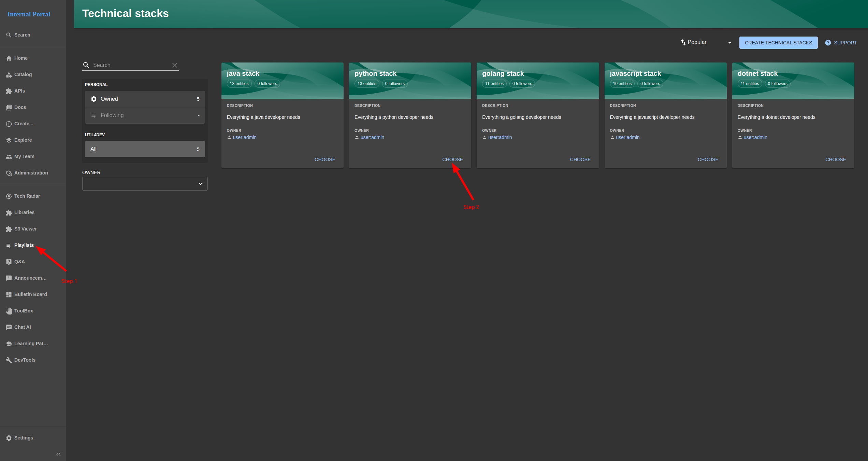Go to Playlists in sidebar

click(24, 245)
